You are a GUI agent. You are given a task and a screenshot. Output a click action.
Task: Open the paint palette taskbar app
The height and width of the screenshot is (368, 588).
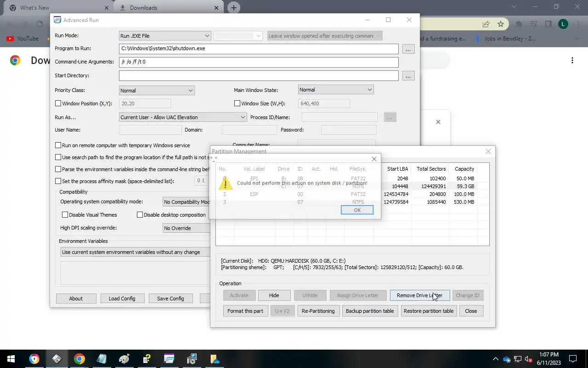click(x=124, y=359)
